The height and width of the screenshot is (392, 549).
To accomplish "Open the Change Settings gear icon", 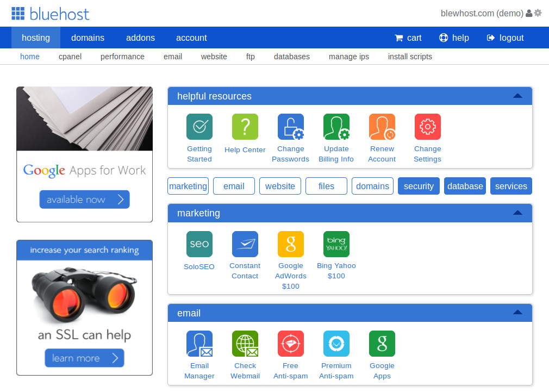I will 427,127.
